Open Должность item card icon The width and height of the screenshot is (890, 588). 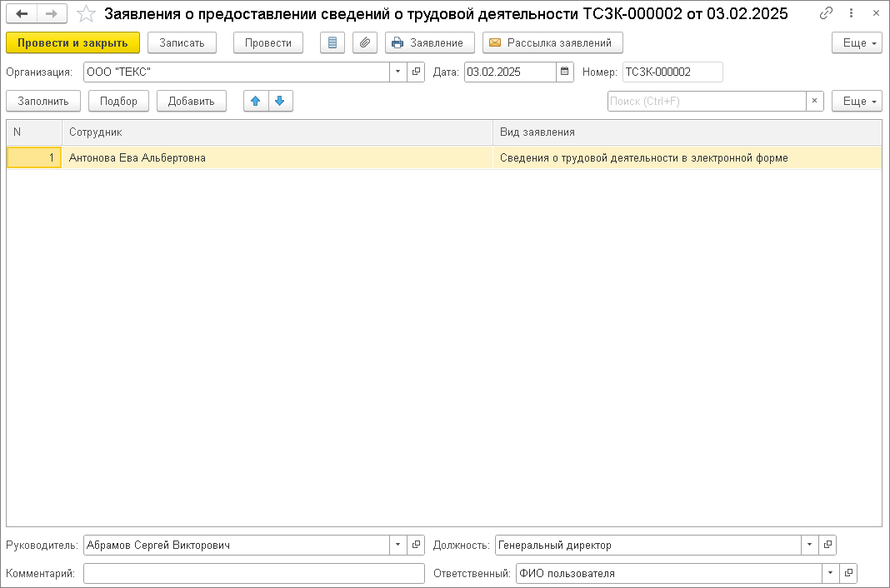[x=827, y=545]
